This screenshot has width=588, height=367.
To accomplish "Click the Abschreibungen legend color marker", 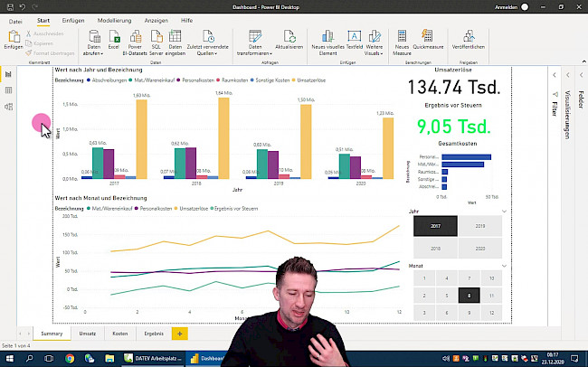I will coord(89,80).
